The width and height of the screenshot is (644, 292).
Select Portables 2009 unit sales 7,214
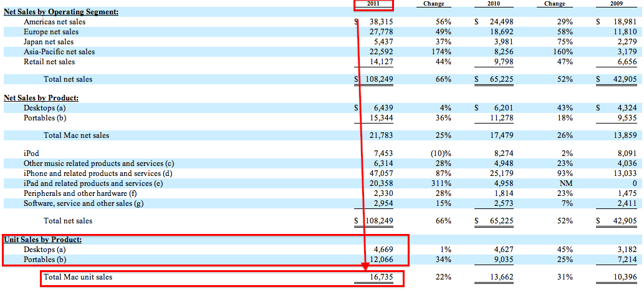[x=627, y=260]
